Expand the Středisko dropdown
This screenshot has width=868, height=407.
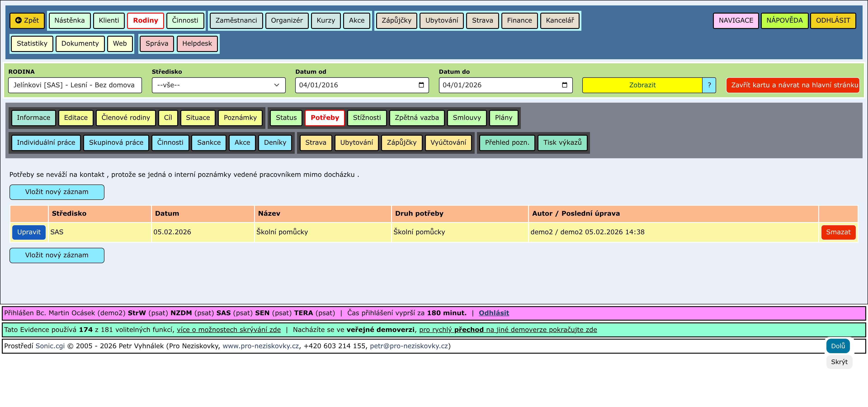click(219, 85)
